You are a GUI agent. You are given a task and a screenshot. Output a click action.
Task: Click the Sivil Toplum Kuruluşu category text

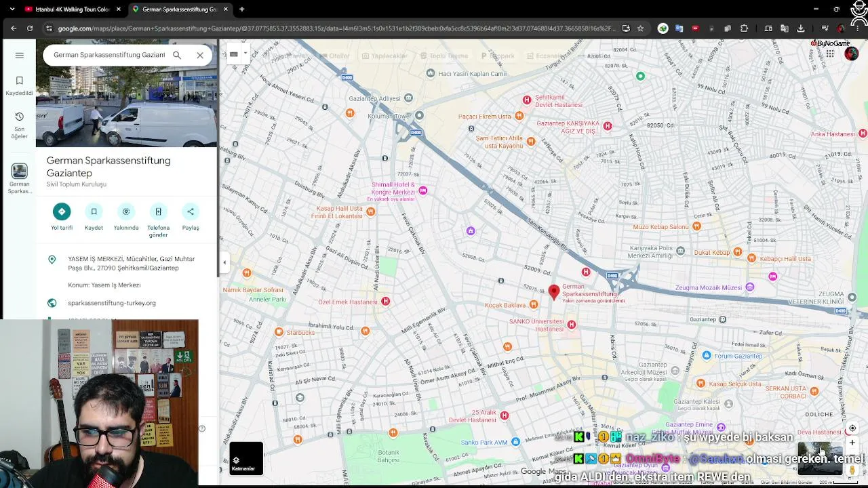tap(77, 184)
